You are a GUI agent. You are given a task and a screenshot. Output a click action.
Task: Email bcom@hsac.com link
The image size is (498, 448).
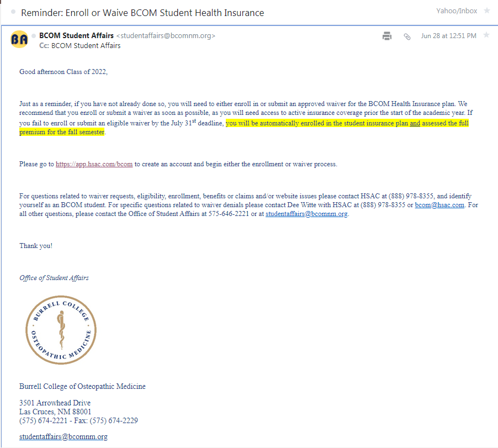(439, 205)
